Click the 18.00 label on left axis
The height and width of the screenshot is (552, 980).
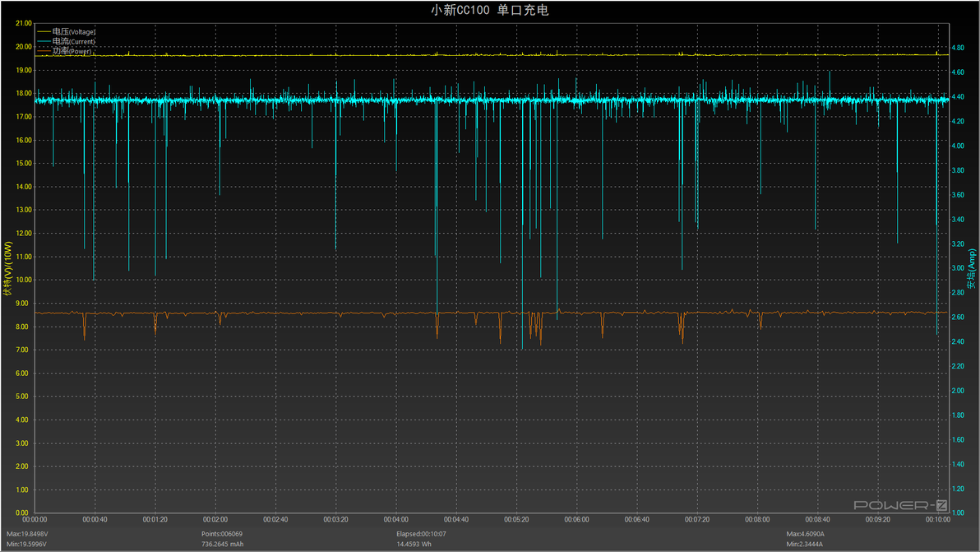[x=24, y=93]
